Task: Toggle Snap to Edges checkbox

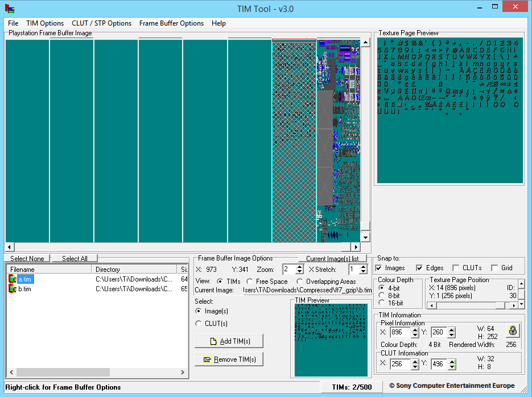Action: point(420,268)
